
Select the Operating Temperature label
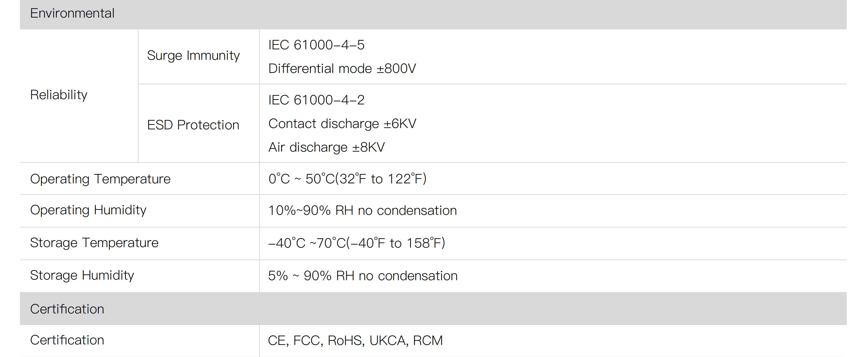[100, 179]
